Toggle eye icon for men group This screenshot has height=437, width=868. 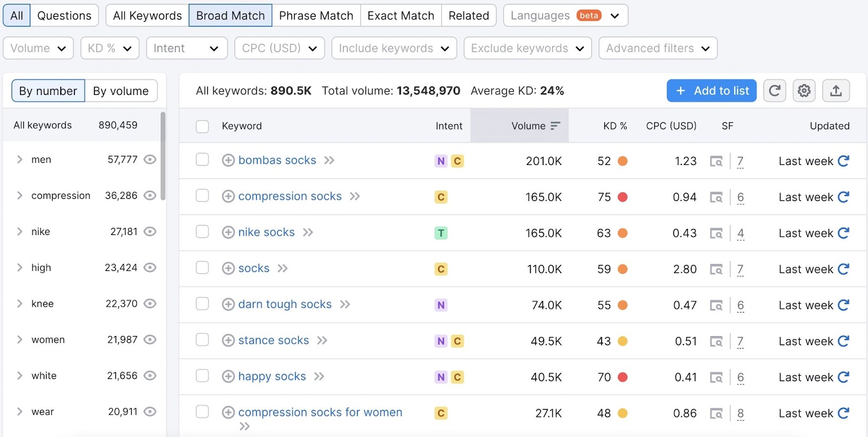pyautogui.click(x=150, y=159)
